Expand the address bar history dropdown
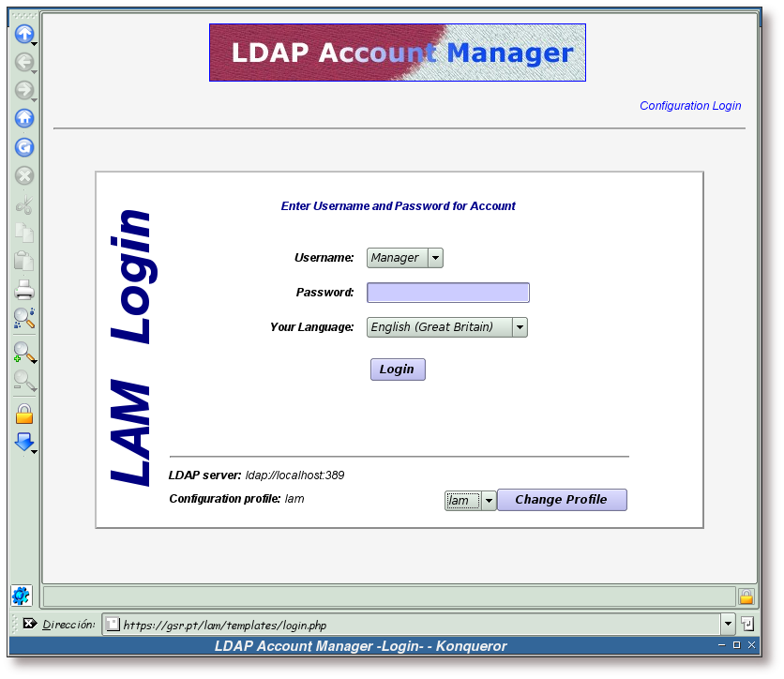 pos(728,624)
